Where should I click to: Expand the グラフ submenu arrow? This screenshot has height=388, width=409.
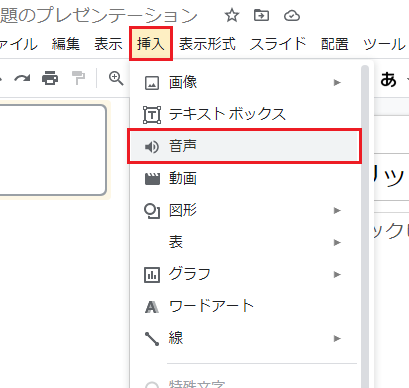(337, 274)
